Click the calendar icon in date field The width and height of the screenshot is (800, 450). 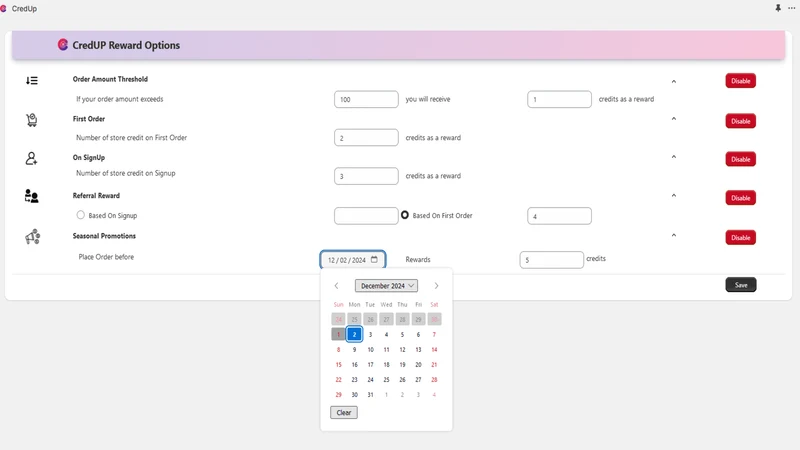click(374, 259)
